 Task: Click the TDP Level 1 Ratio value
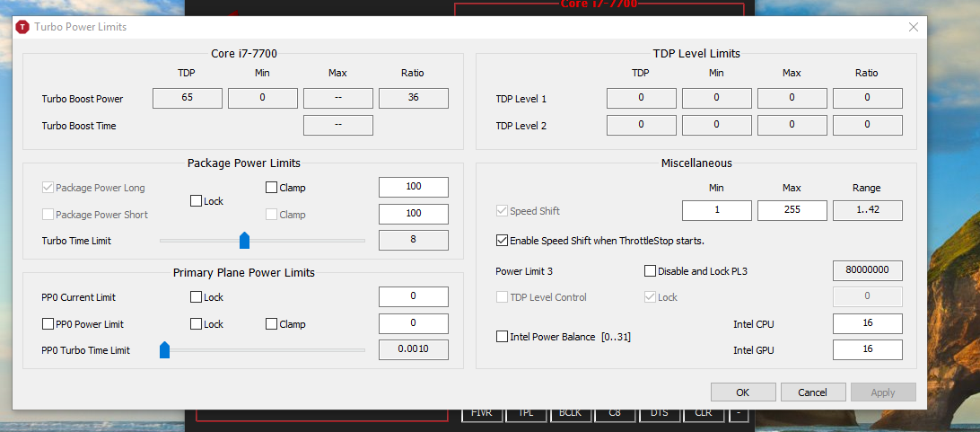868,98
